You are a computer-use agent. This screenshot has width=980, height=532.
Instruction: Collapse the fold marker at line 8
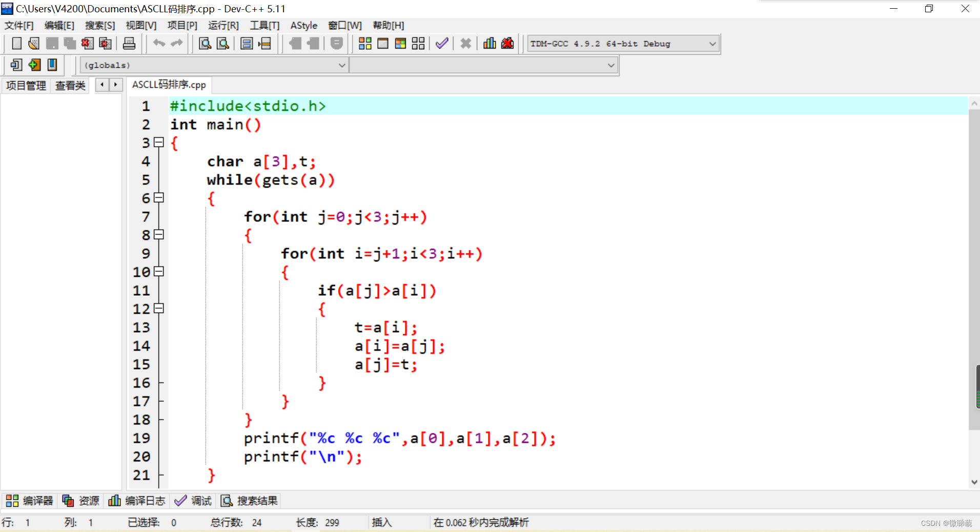click(159, 235)
